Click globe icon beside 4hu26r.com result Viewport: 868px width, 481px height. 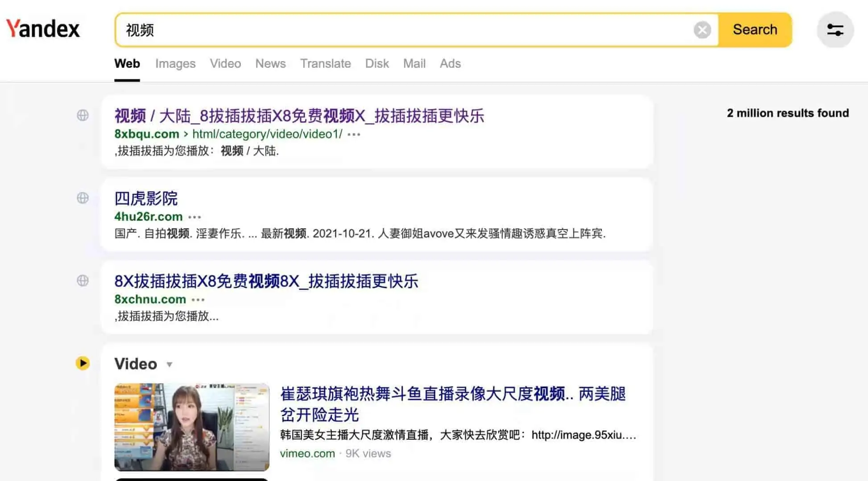pos(83,198)
